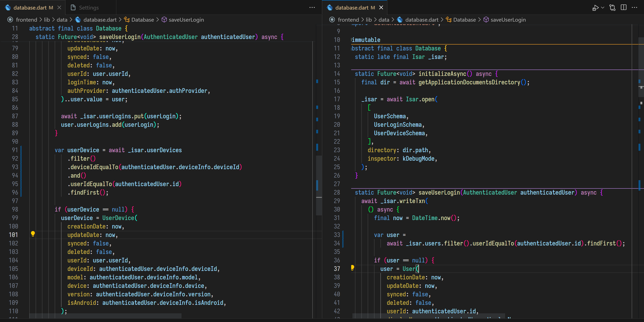Open the left editor group's More Actions menu

coord(312,7)
